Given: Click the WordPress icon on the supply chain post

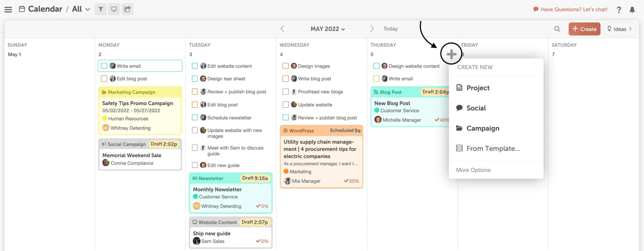Looking at the screenshot, I should [286, 130].
